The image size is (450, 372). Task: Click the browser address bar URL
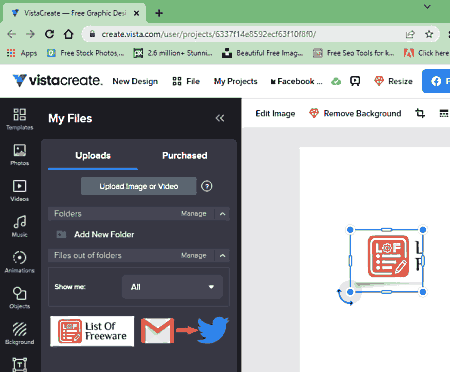[x=209, y=34]
